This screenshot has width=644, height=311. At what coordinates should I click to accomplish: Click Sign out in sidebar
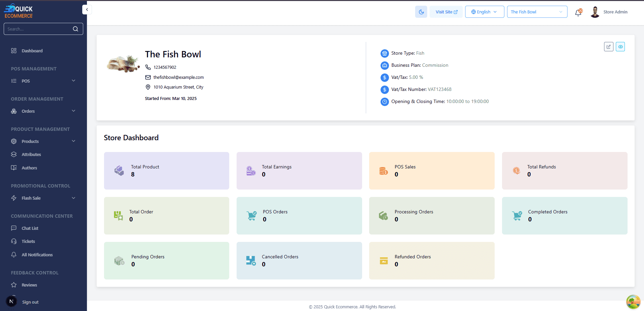[30, 302]
